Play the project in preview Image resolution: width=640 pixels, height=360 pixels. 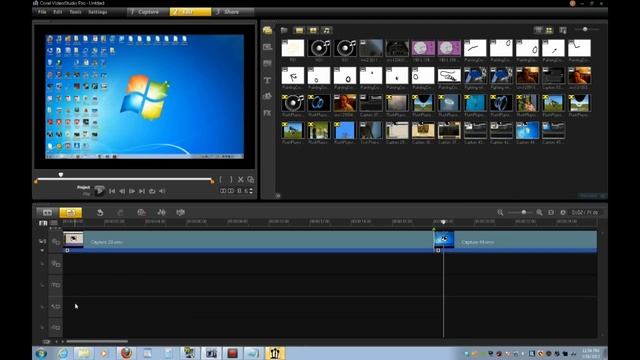(x=99, y=191)
